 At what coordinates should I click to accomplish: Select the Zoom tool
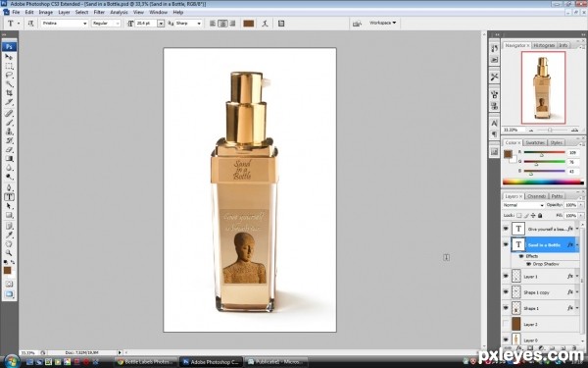(9, 253)
